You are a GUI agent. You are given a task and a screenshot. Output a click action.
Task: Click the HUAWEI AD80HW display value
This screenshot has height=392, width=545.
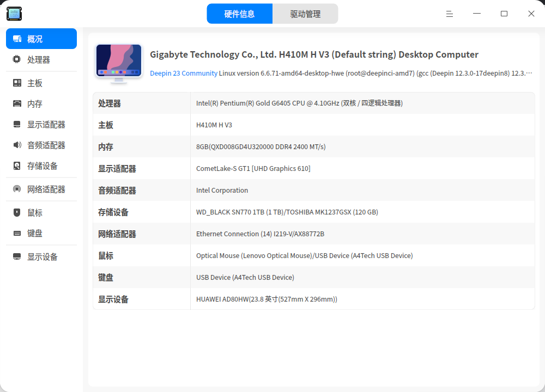[267, 299]
